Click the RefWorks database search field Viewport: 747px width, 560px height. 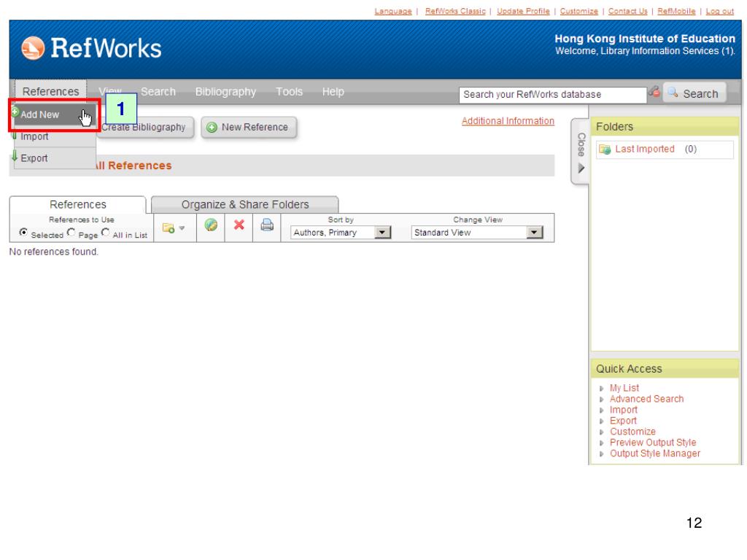coord(553,94)
